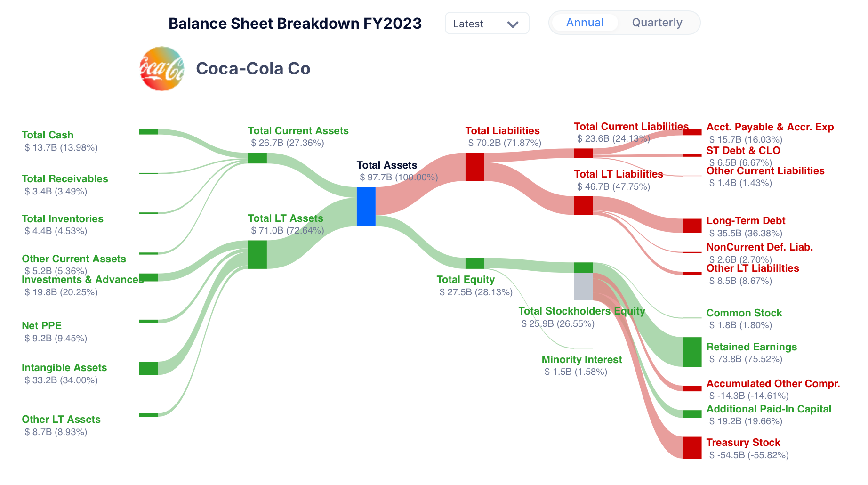Click the Intangible Assets green node

(x=148, y=368)
